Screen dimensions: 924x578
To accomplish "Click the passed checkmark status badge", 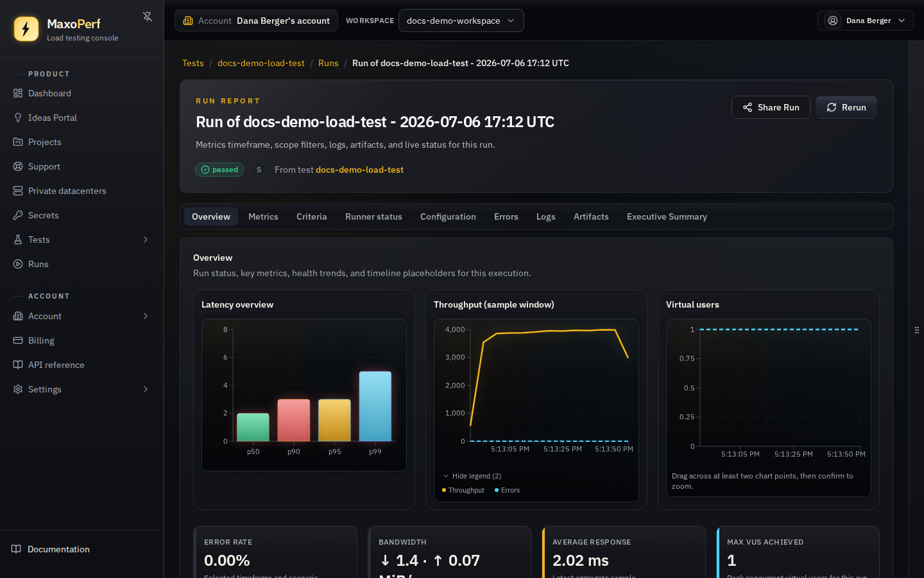I will pyautogui.click(x=219, y=170).
